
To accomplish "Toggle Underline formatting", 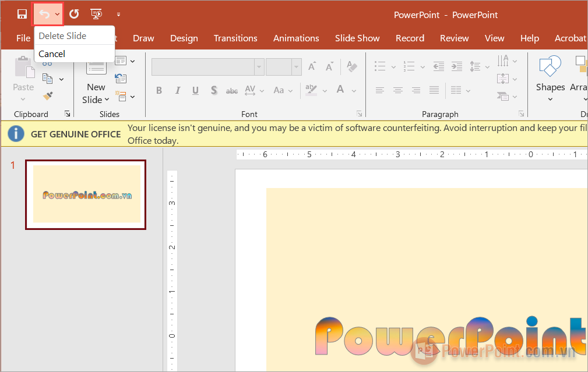I will click(x=195, y=90).
